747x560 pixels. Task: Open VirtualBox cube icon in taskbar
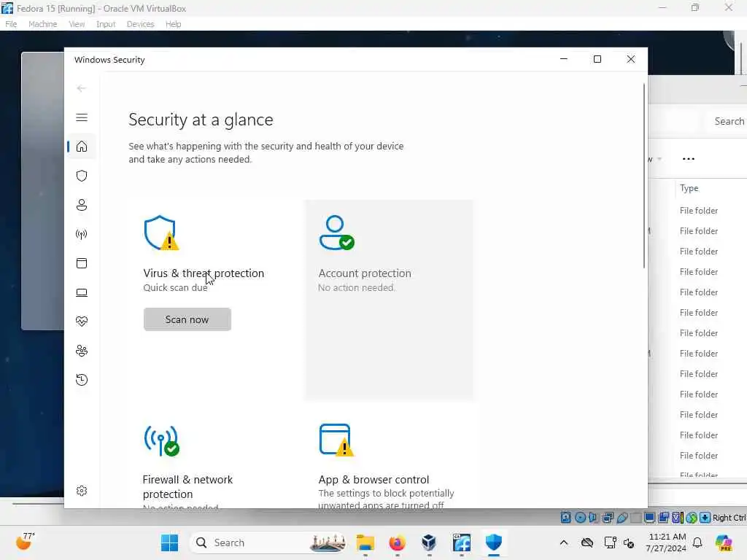click(x=429, y=542)
